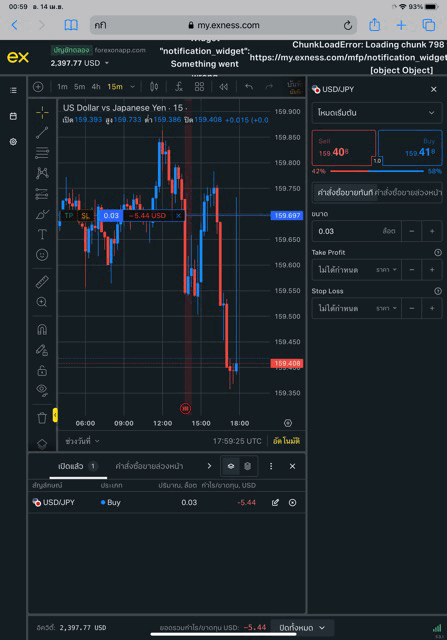Open the order mode dropdown in USD/JPY panel

pyautogui.click(x=376, y=113)
